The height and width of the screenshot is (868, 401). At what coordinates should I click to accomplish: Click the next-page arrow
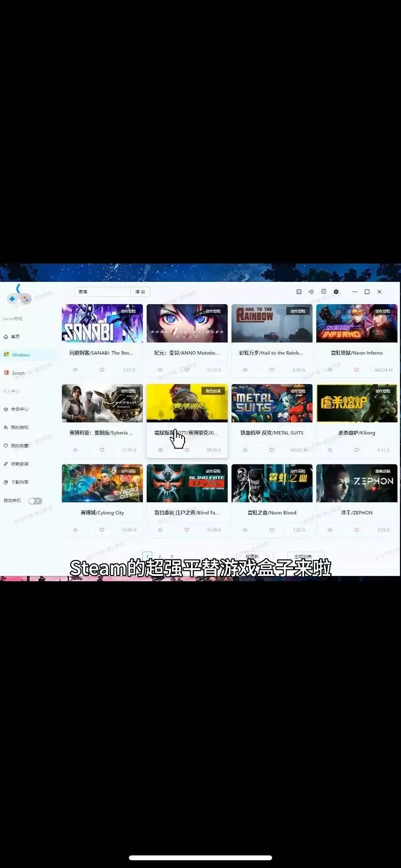click(171, 557)
